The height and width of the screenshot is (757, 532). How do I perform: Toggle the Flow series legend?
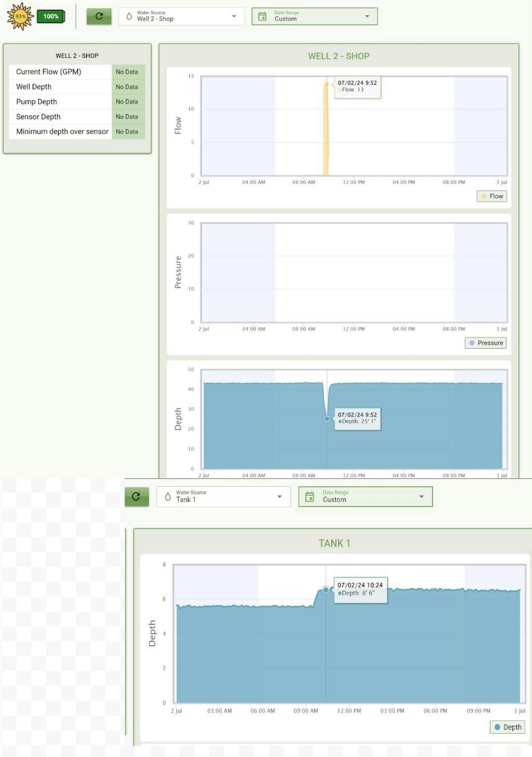(491, 196)
